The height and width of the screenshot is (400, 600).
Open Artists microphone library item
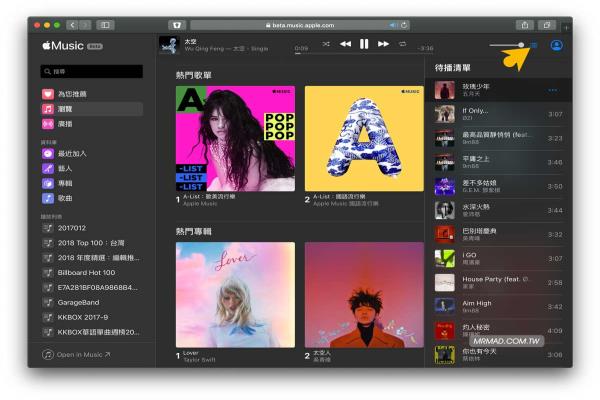click(x=92, y=168)
